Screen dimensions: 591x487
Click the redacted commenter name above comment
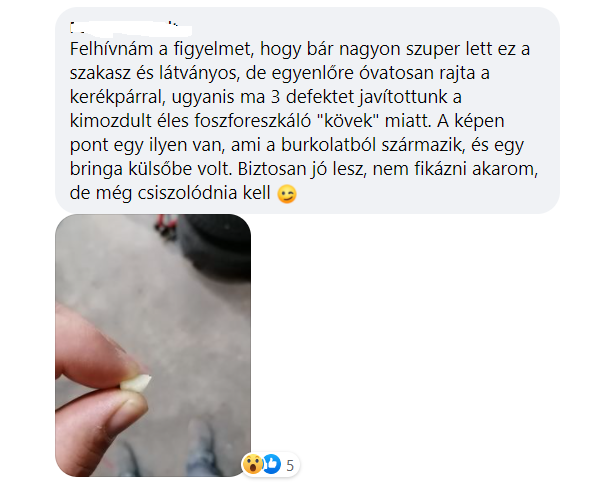coord(131,30)
